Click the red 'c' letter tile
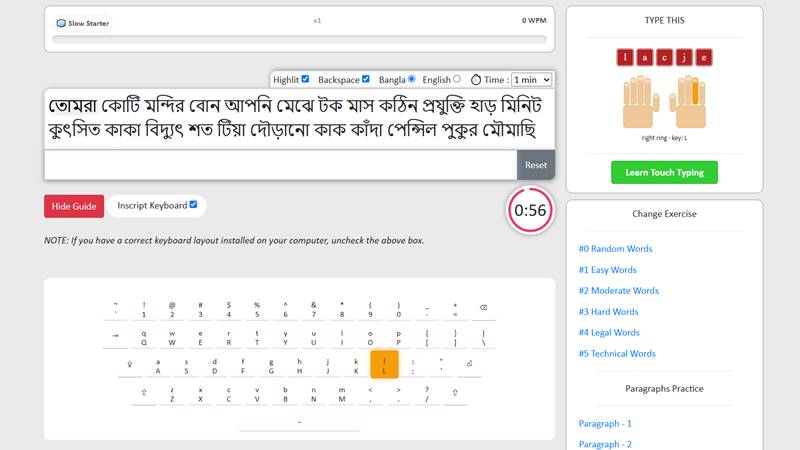Screen dimensions: 800x450 [664, 58]
